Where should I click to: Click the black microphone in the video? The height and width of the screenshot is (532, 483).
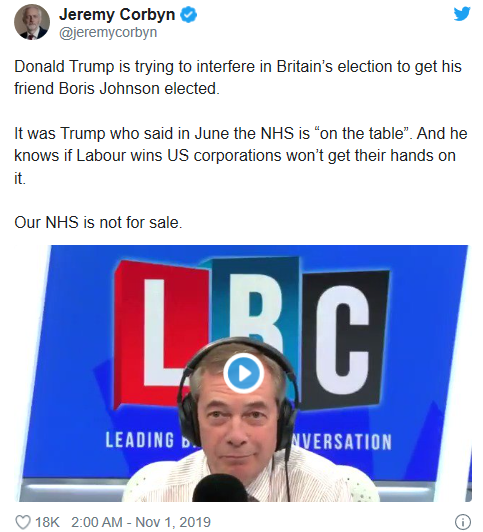tap(220, 488)
